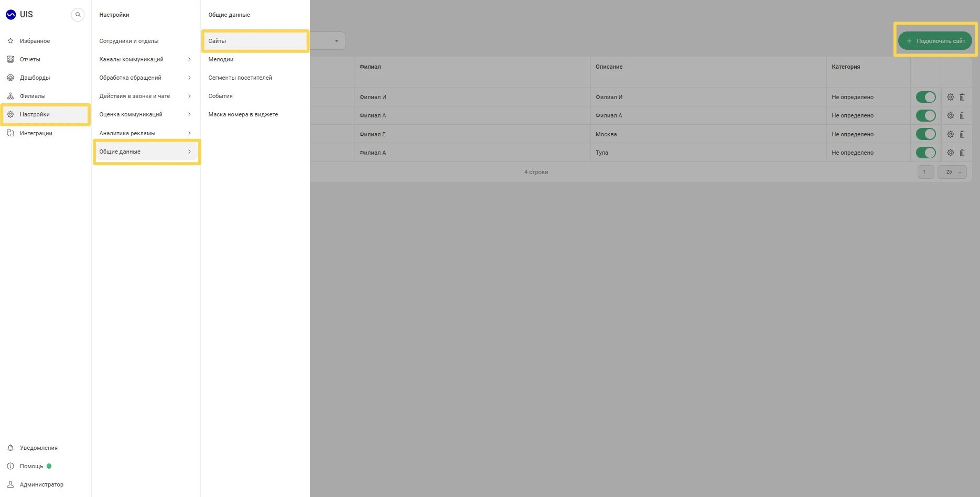The image size is (980, 497).
Task: Click the Филиал Е cell
Action: (372, 134)
